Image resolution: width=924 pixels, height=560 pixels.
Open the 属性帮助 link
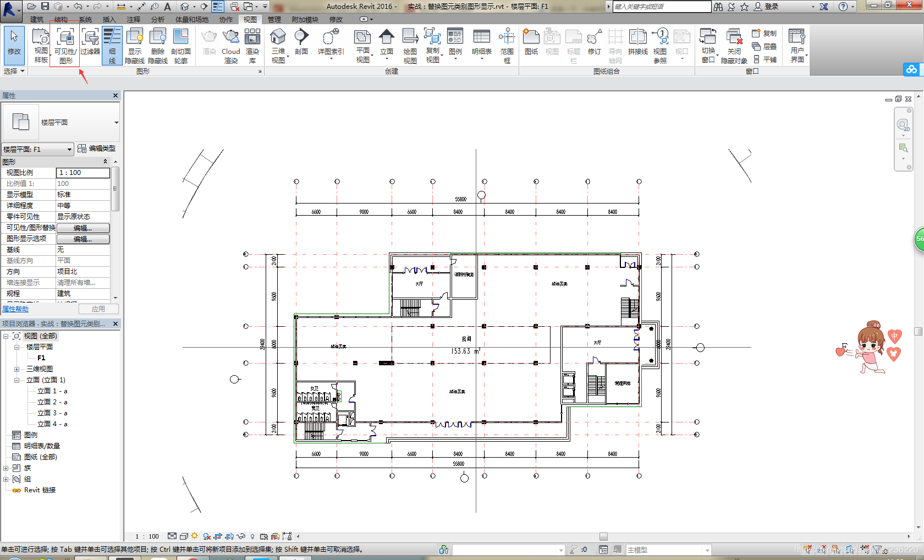point(15,309)
